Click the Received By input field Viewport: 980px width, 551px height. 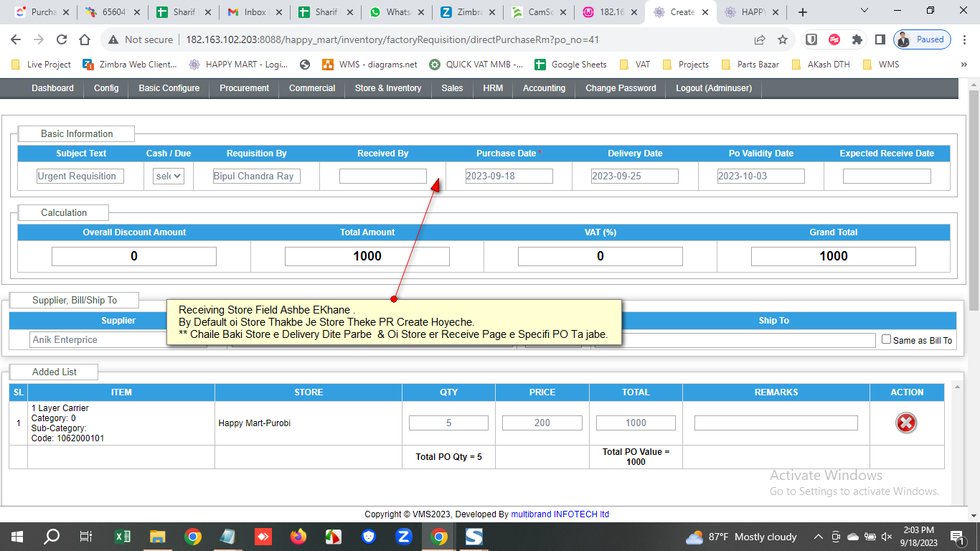click(382, 176)
